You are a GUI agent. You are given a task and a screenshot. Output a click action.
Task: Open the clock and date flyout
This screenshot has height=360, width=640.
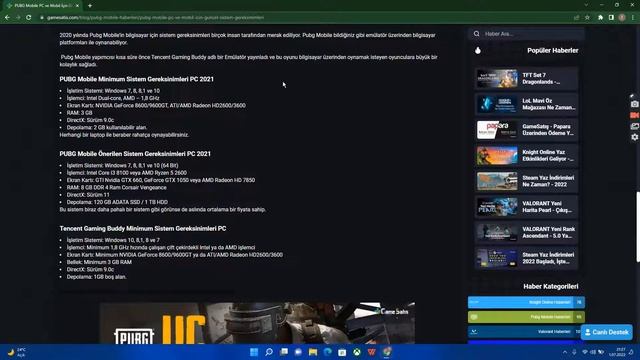pyautogui.click(x=617, y=352)
